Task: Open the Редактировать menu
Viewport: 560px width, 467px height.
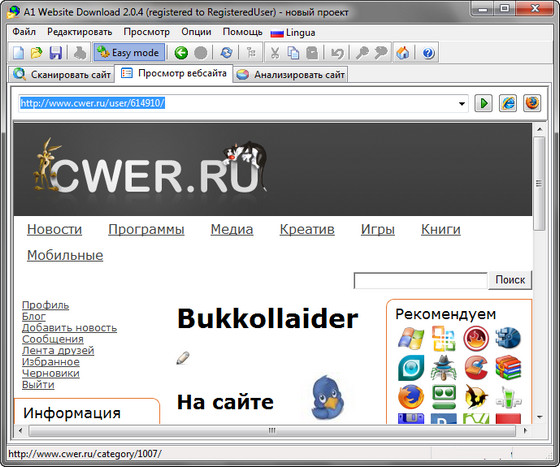Action: (80, 32)
